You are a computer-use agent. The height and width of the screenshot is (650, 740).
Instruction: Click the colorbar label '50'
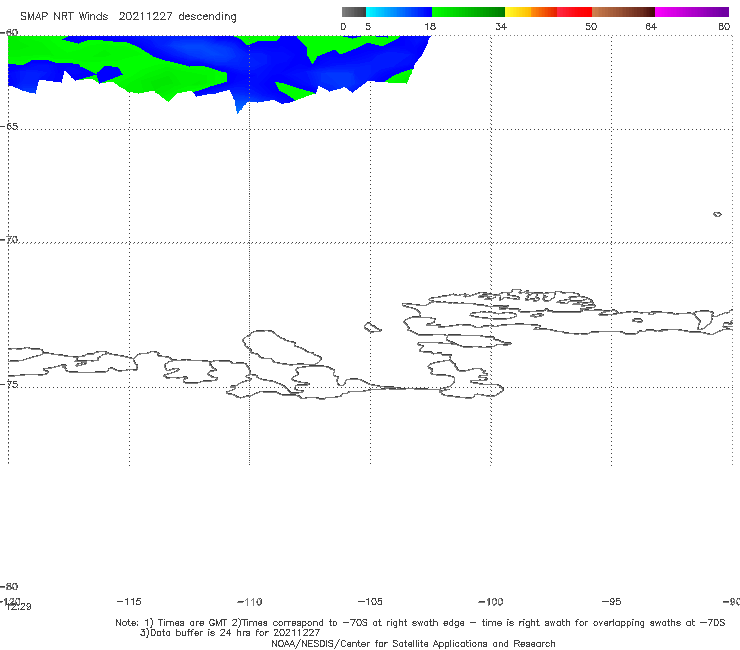tap(591, 26)
